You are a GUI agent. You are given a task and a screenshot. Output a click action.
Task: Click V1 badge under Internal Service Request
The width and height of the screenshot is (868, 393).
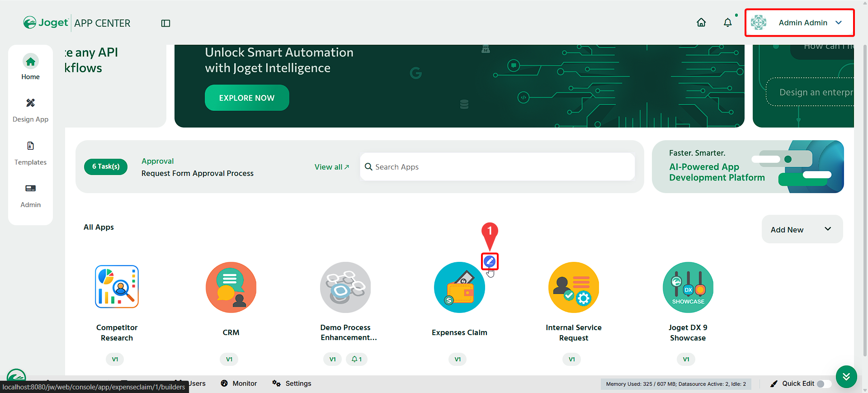click(x=572, y=359)
